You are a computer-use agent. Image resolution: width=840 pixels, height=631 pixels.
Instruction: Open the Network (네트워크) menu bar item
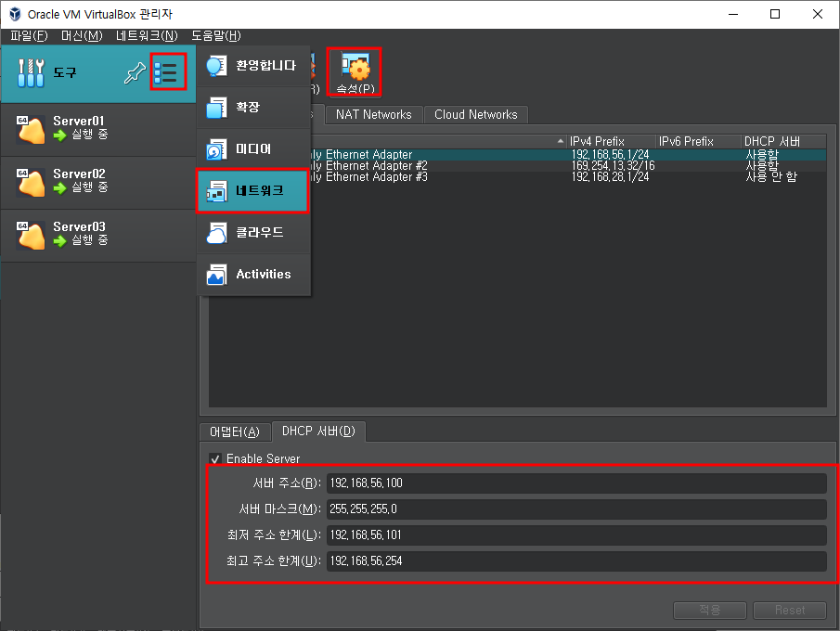[x=147, y=36]
